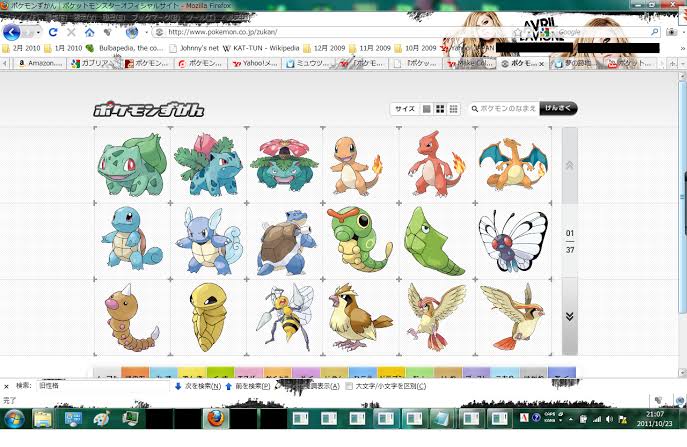Switch to the Amazon tab
The image size is (687, 447).
(40, 64)
